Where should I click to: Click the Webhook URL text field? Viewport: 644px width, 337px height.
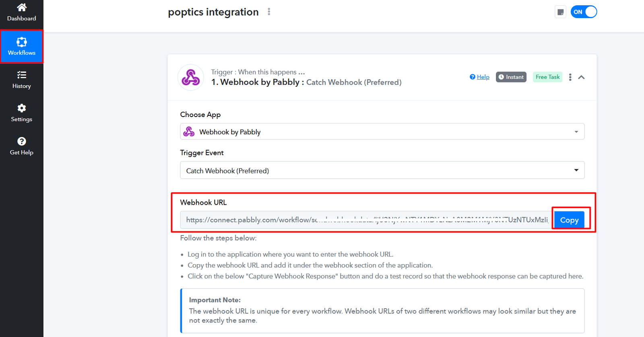365,220
